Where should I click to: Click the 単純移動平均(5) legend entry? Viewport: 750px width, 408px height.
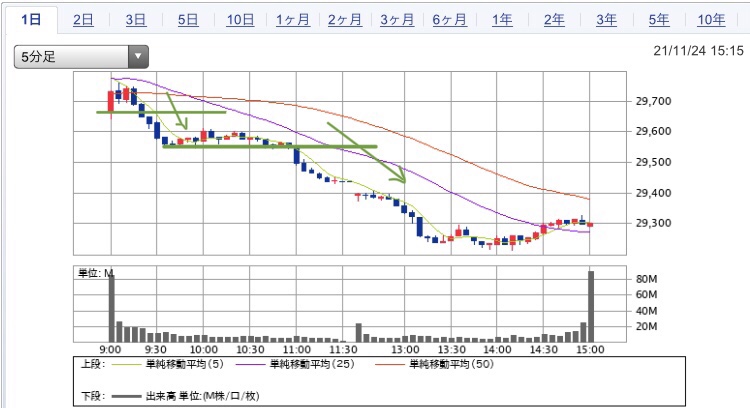[185, 364]
